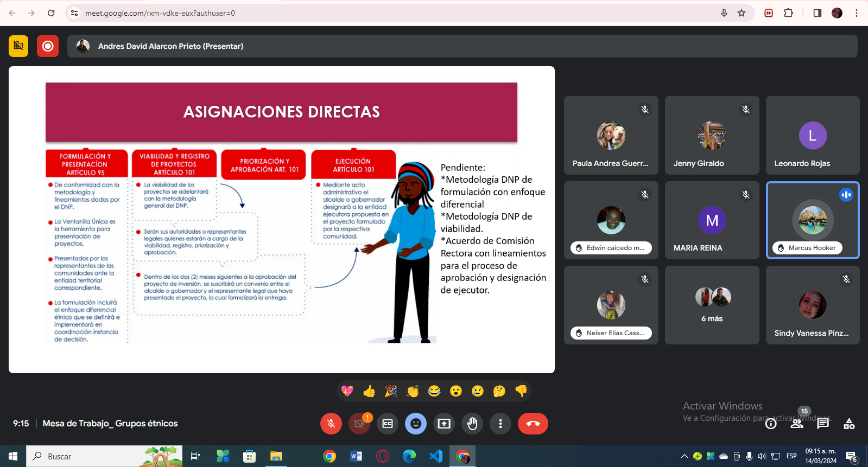Open Task View on taskbar

pos(195,456)
